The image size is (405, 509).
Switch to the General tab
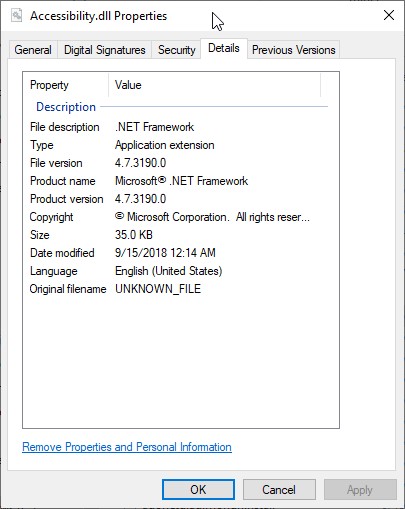click(x=33, y=50)
